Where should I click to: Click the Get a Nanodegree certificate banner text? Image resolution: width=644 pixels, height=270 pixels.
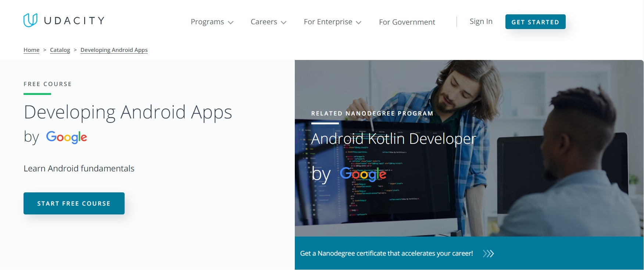click(386, 253)
